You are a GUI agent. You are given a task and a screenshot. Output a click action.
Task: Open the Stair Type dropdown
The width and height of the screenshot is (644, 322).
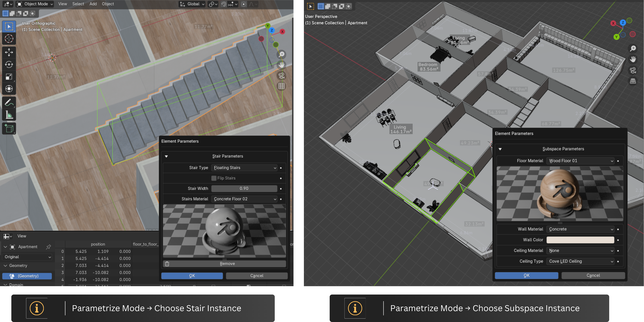pyautogui.click(x=244, y=168)
